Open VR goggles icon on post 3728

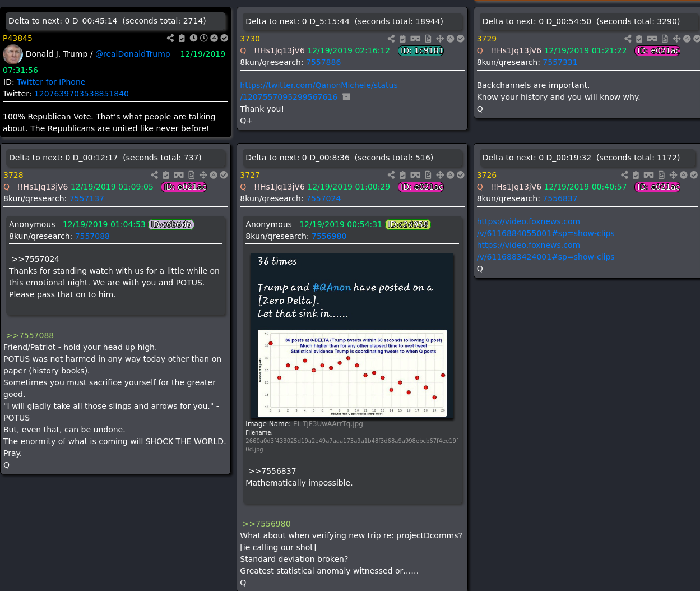(179, 175)
